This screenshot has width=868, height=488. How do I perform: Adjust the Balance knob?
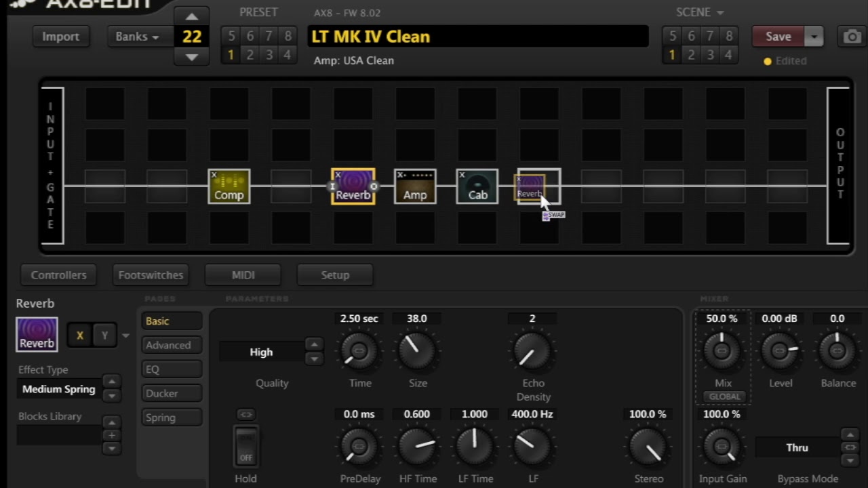pyautogui.click(x=837, y=350)
